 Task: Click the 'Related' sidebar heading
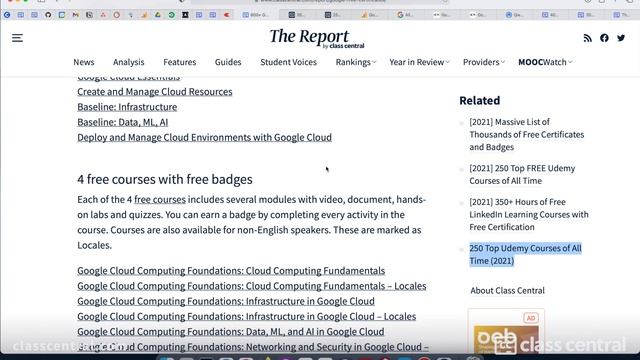[x=480, y=100]
